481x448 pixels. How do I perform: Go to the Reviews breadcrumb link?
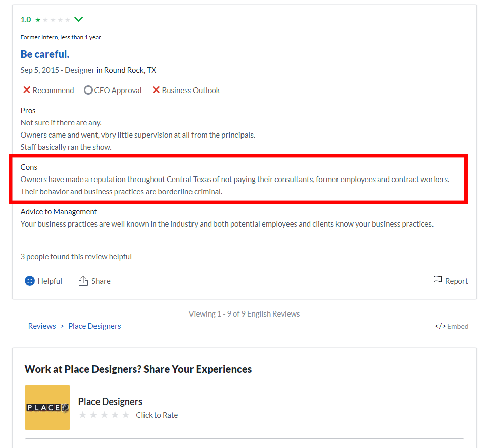pyautogui.click(x=42, y=326)
